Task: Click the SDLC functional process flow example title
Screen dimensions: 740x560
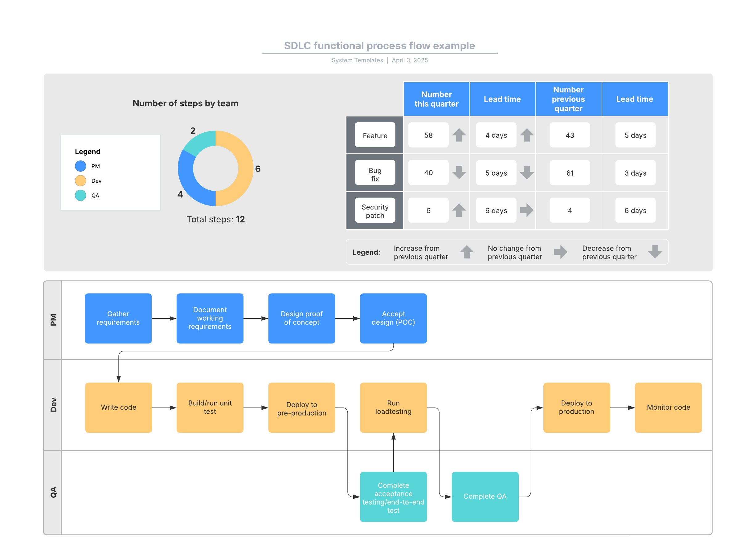Action: (x=379, y=46)
